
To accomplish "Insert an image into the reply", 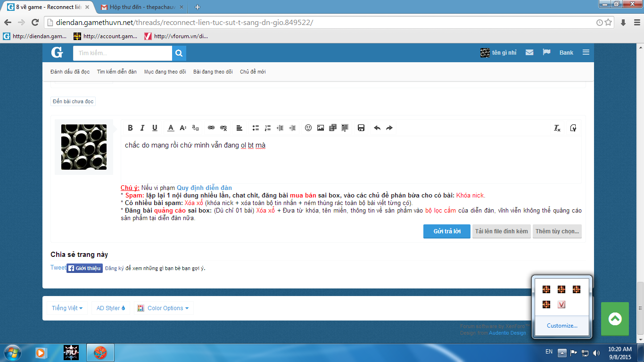I will click(x=321, y=128).
